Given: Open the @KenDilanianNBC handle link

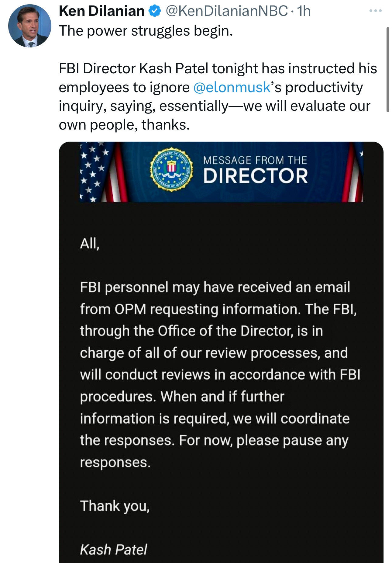Looking at the screenshot, I should 226,11.
